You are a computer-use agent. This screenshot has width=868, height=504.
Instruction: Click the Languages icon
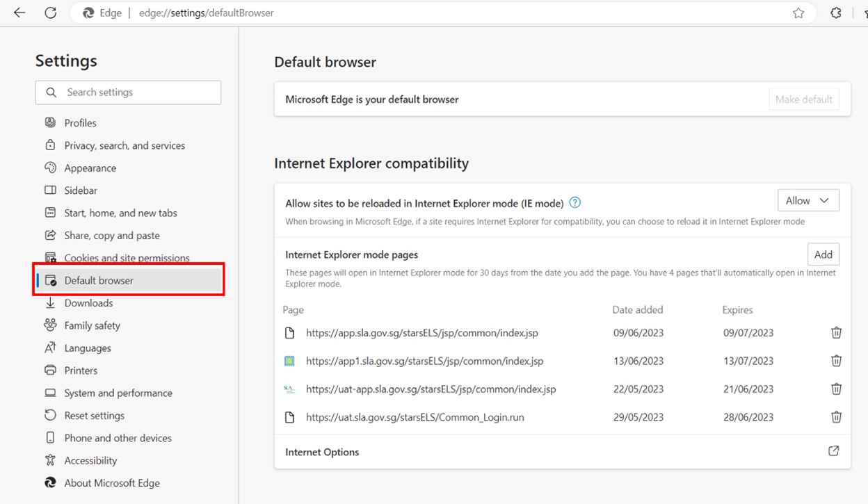coord(50,348)
